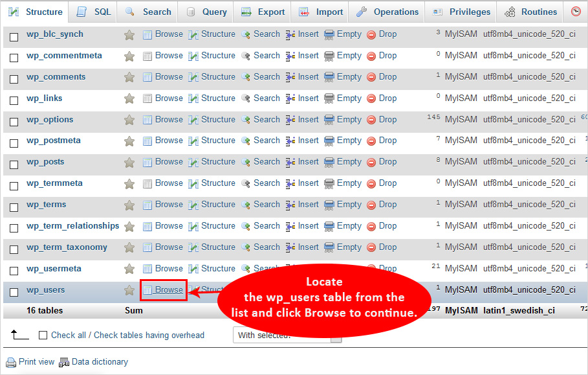The width and height of the screenshot is (588, 375).
Task: Switch to the SQL tab
Action: point(94,12)
